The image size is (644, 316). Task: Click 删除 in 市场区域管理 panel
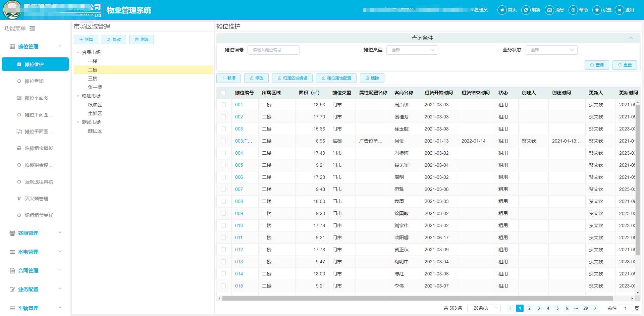[x=142, y=40]
